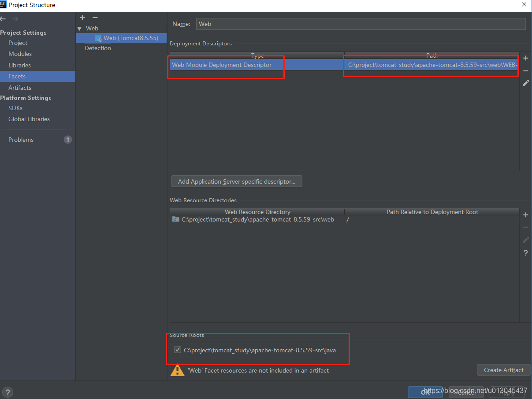Open the Libraries settings section

tap(19, 66)
